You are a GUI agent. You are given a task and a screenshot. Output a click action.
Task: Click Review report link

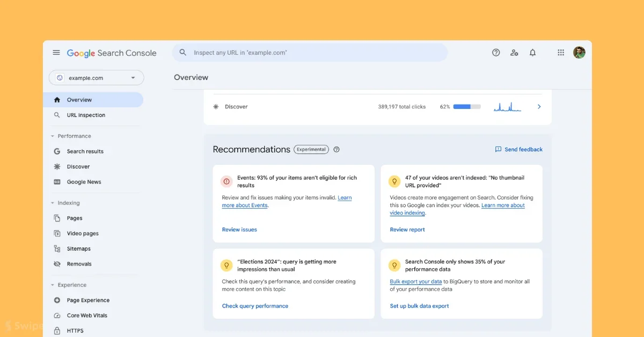point(407,230)
